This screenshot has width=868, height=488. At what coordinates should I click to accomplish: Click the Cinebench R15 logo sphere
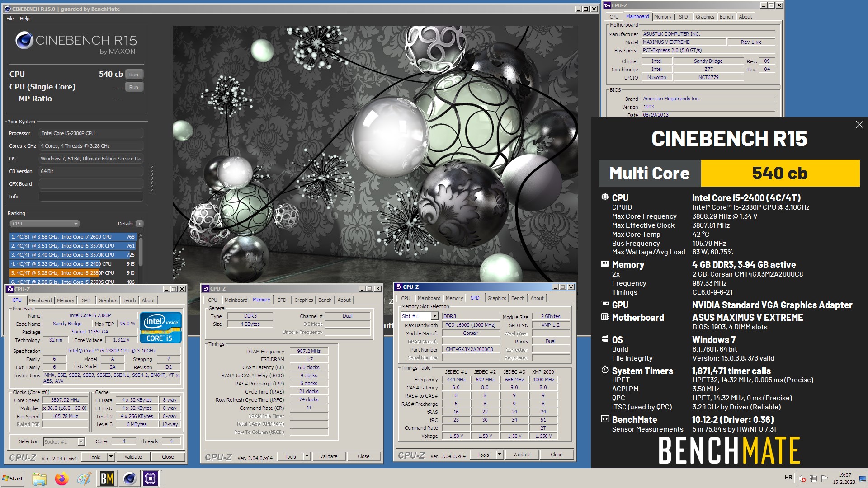[24, 40]
